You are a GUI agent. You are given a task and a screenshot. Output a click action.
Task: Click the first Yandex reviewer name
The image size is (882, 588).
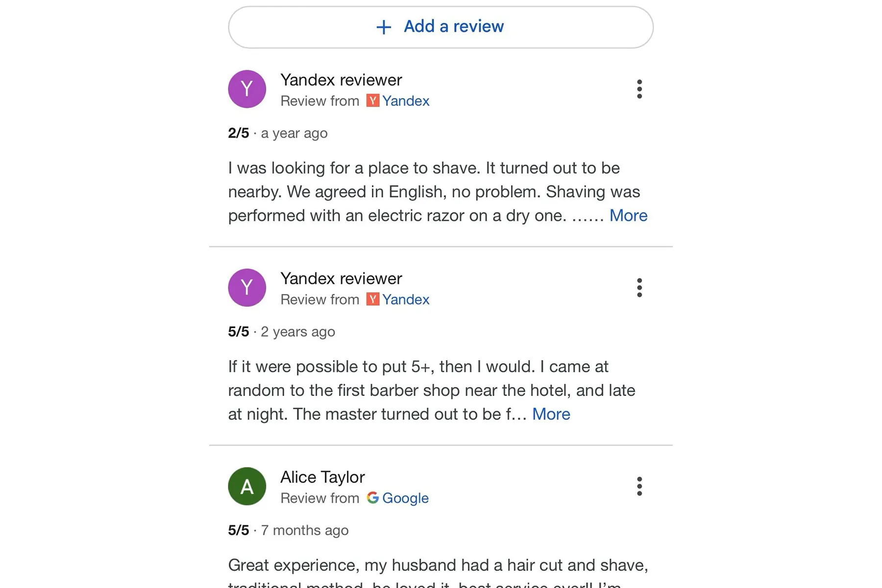point(341,80)
